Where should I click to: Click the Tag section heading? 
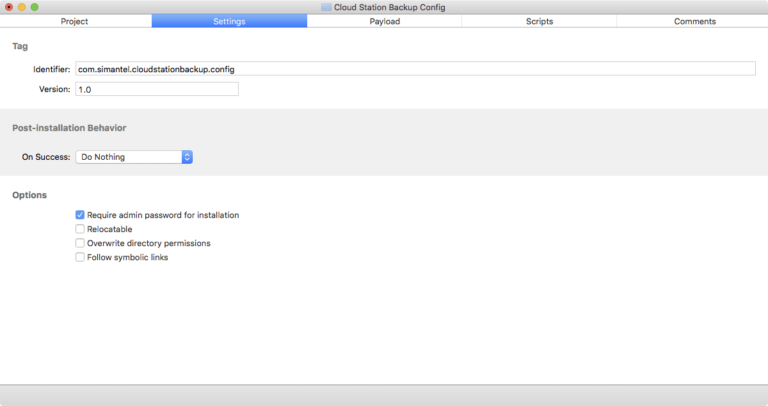click(x=20, y=46)
